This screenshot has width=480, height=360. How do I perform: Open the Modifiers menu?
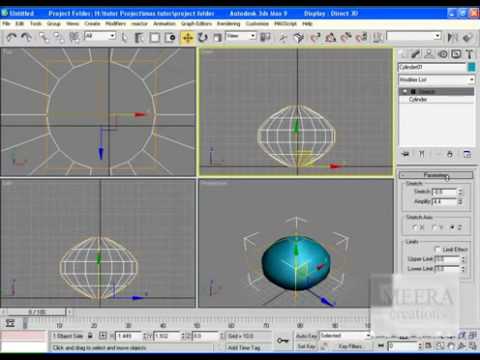(116, 24)
